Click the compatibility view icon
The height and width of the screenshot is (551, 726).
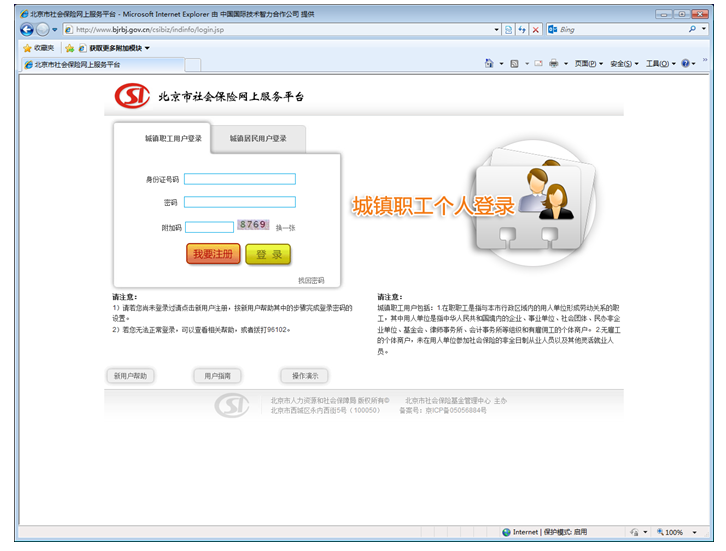tap(508, 30)
